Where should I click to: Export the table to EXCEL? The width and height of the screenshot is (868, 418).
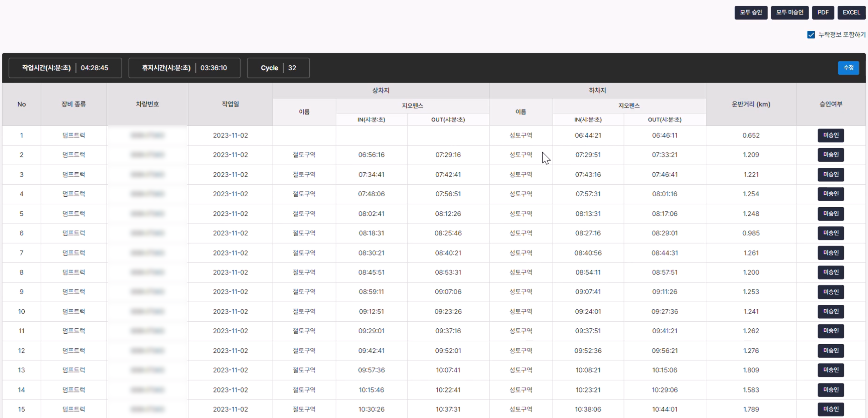click(851, 12)
